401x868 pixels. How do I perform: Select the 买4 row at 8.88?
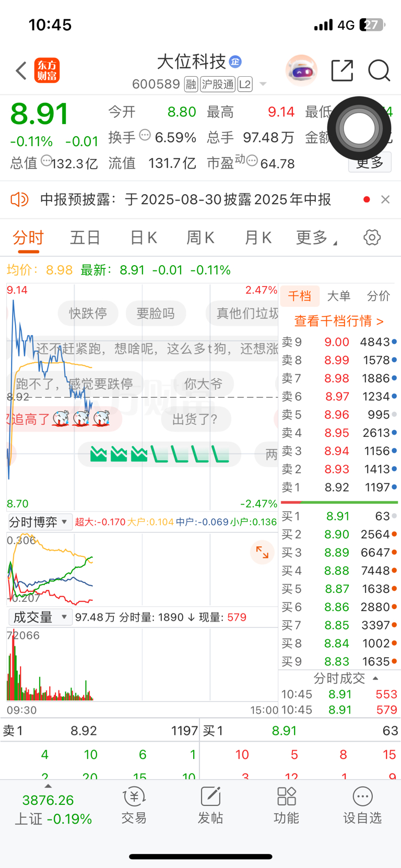(x=339, y=570)
